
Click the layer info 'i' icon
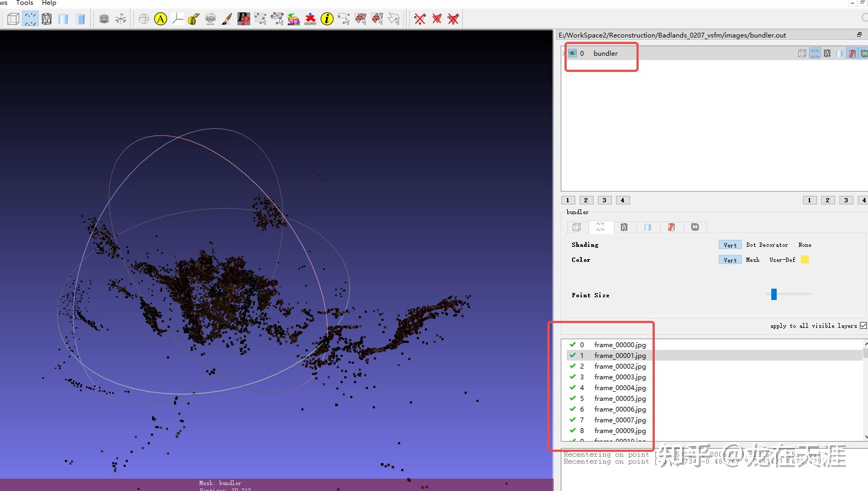click(x=327, y=19)
